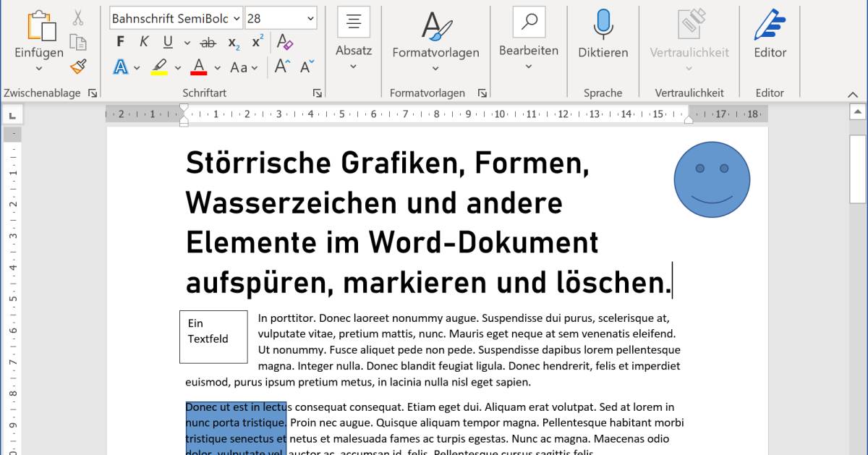Toggle underline formatting (U)
Image resolution: width=868 pixels, height=455 pixels.
168,42
